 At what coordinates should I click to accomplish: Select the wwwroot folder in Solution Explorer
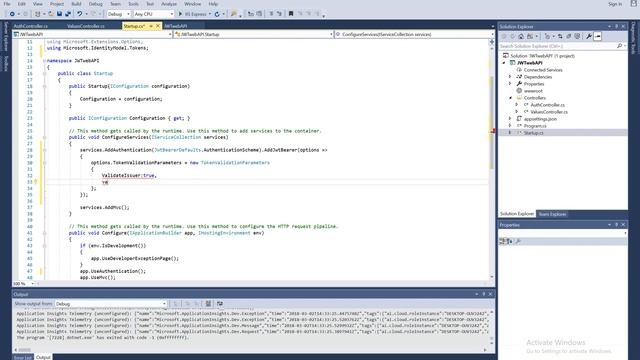click(x=533, y=91)
